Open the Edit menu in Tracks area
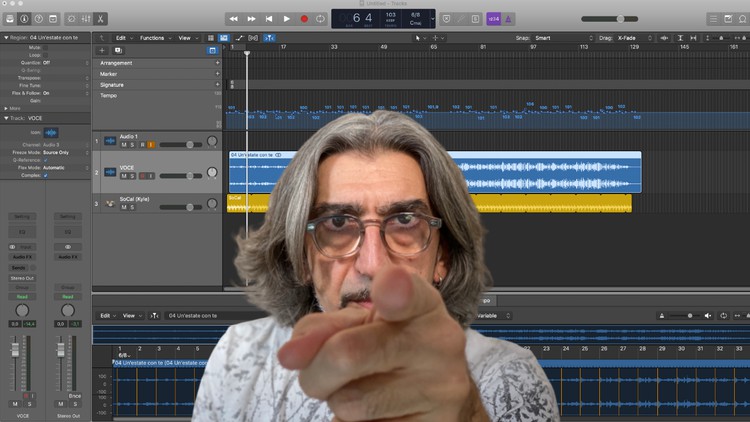750x422 pixels. (x=124, y=38)
